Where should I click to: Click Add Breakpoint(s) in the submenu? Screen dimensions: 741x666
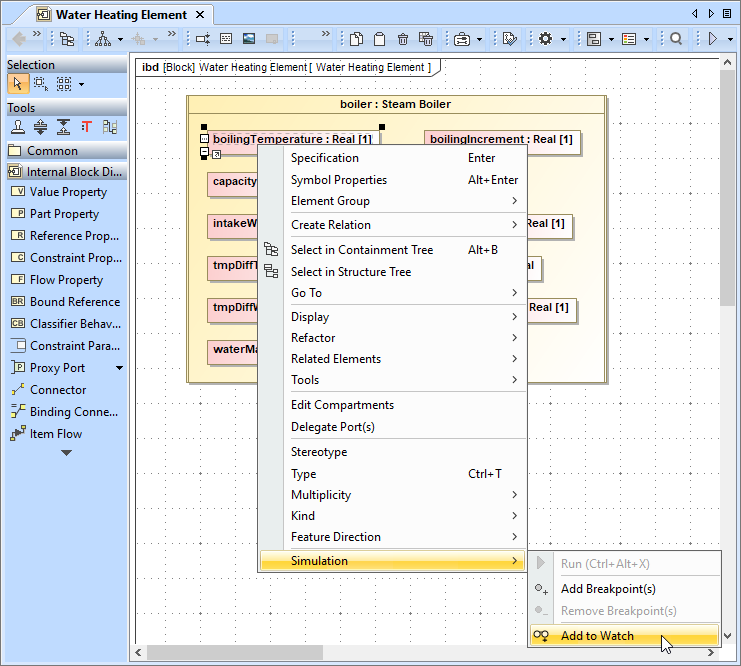[x=608, y=589]
